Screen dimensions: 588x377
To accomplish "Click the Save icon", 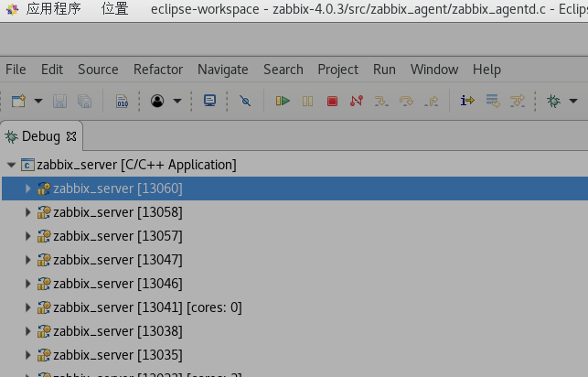I will pos(59,101).
